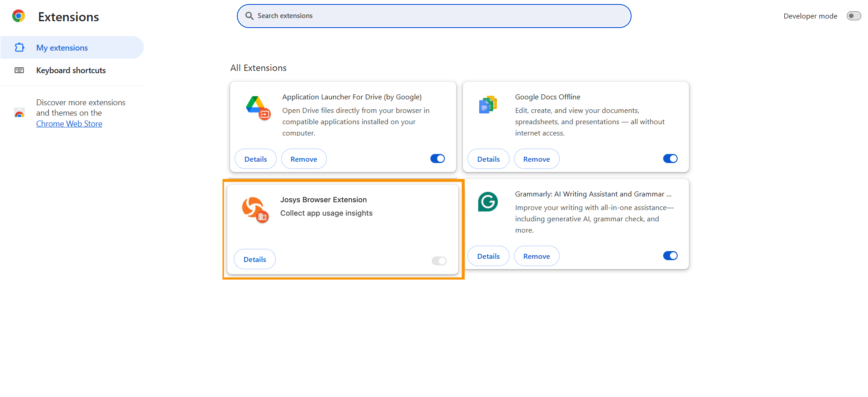Click 'Discover more extensions' text

pyautogui.click(x=81, y=103)
